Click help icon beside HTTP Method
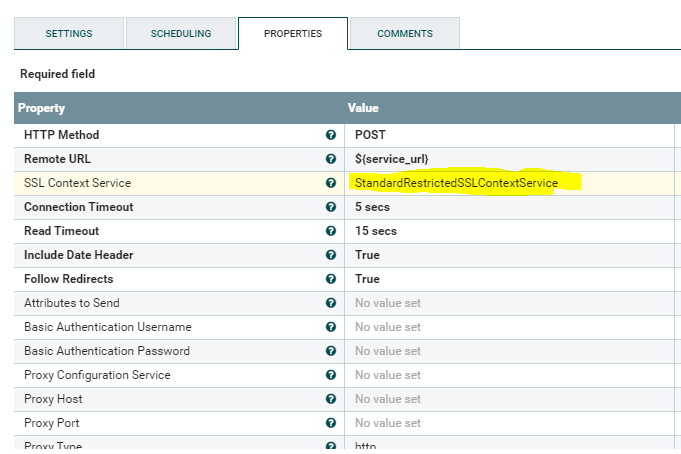The image size is (681, 454). click(330, 135)
